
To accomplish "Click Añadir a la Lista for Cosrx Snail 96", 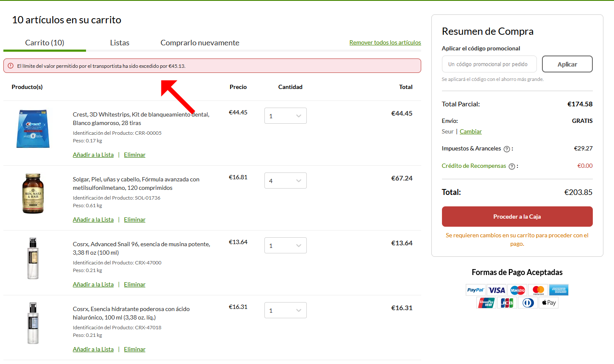I will click(x=93, y=284).
